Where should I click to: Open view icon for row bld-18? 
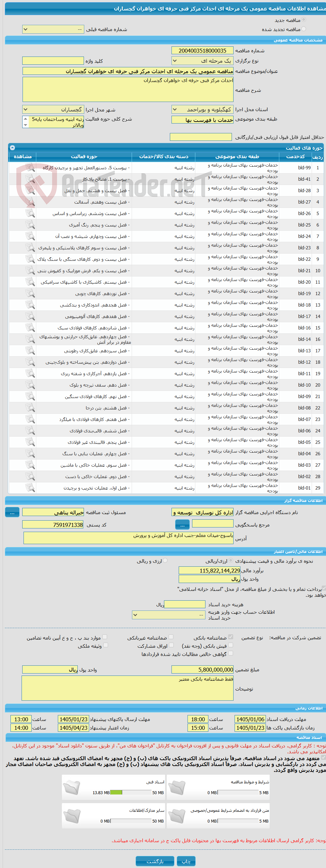[30, 305]
